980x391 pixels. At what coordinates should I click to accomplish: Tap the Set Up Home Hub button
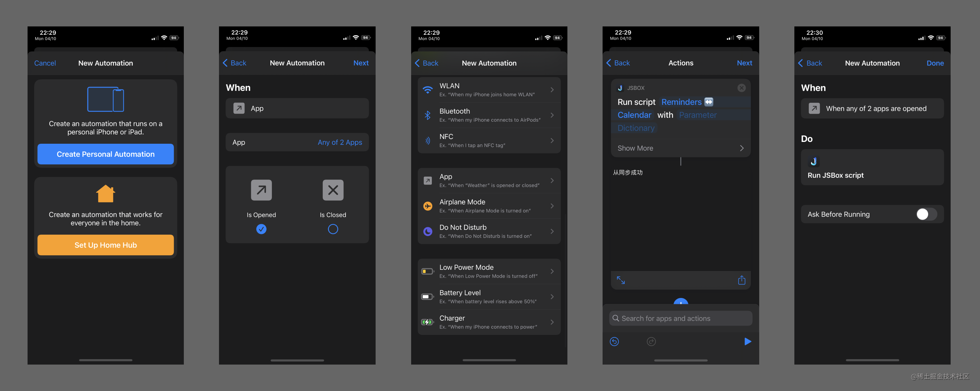coord(105,244)
